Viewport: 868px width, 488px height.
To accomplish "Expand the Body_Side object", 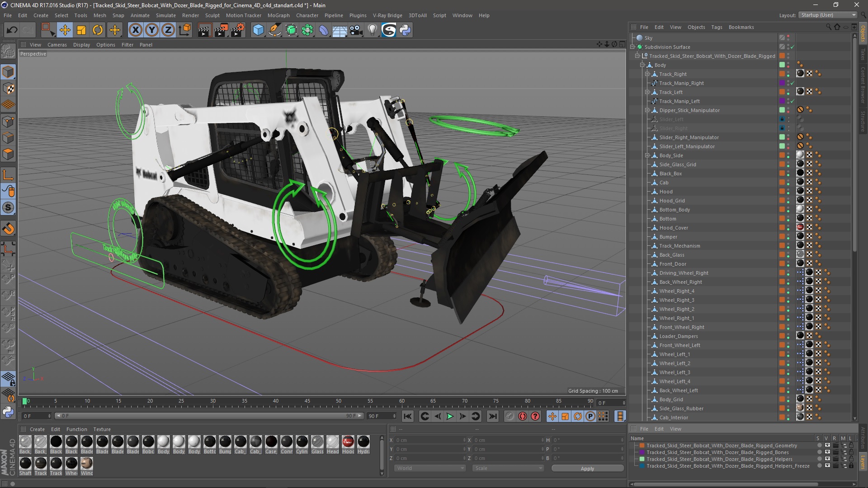I will tap(647, 155).
